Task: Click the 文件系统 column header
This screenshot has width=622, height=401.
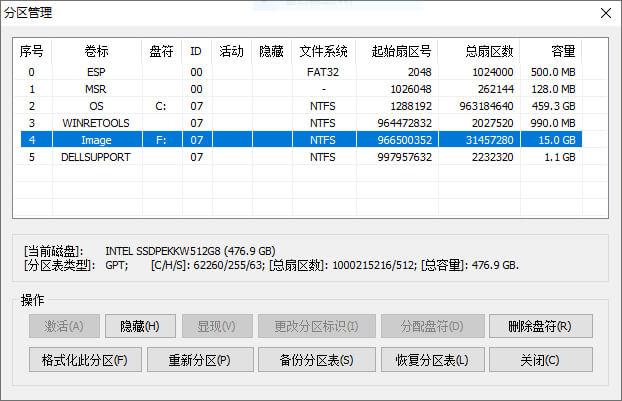Action: (x=324, y=51)
